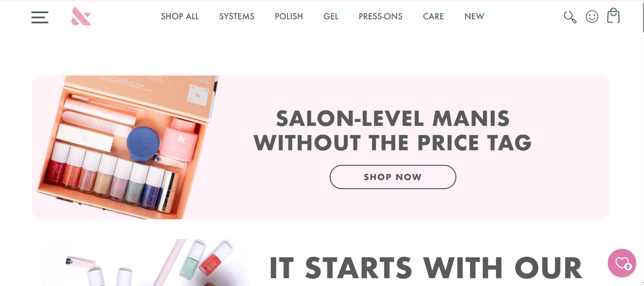Click the pink ampersand logo
Viewport: 644px width, 286px height.
tap(81, 16)
